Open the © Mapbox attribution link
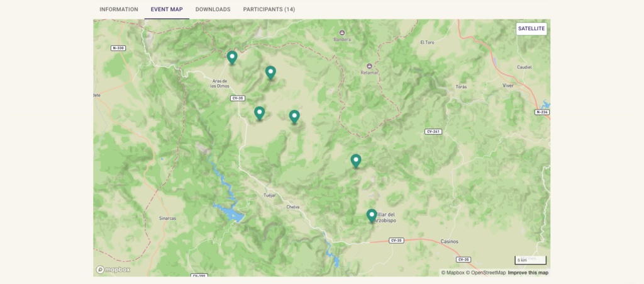The image size is (644, 284). pyautogui.click(x=453, y=273)
